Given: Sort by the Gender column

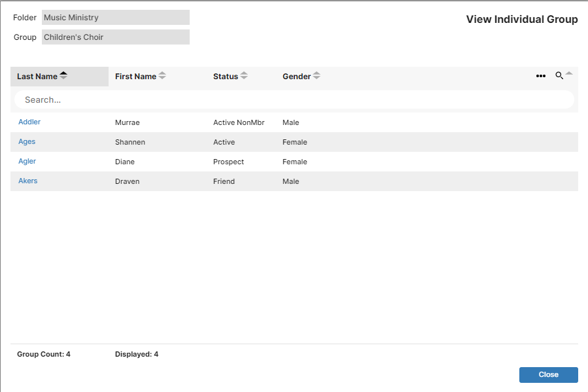Looking at the screenshot, I should 301,77.
